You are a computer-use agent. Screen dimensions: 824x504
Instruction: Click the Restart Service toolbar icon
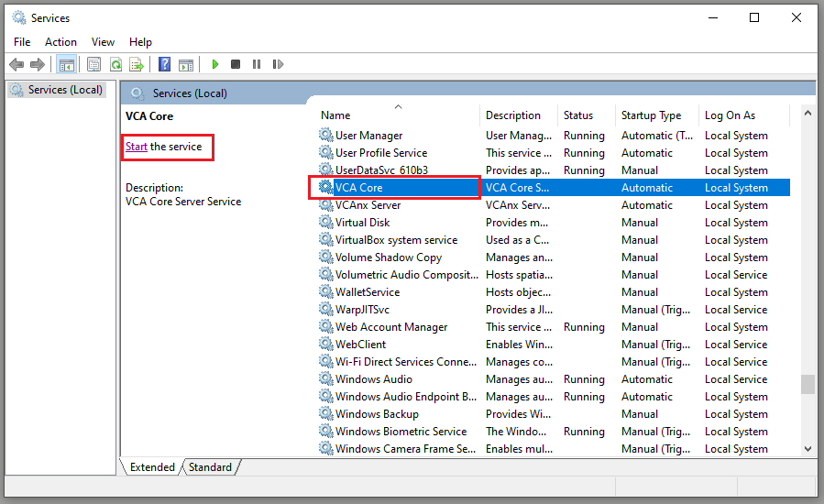pos(277,64)
